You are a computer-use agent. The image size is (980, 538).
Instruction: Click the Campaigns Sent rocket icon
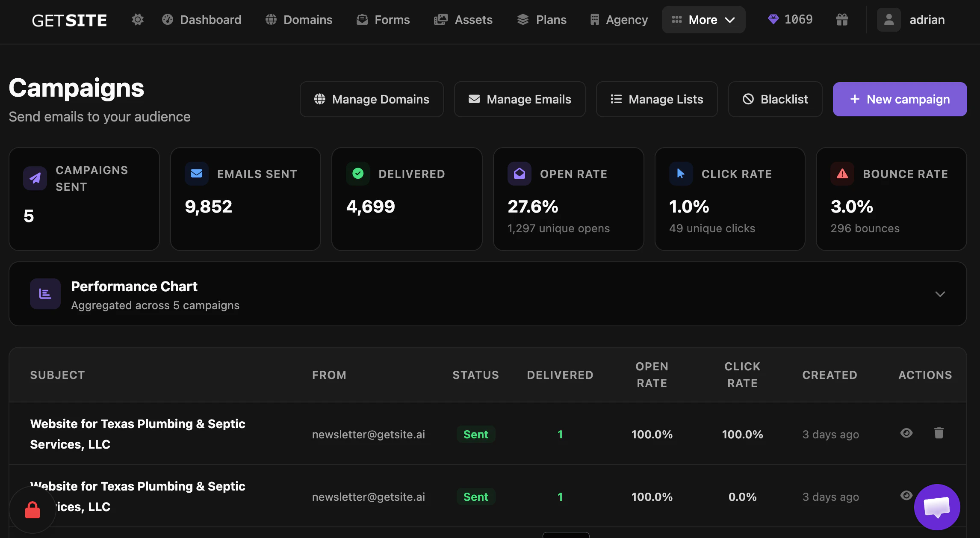pyautogui.click(x=35, y=178)
